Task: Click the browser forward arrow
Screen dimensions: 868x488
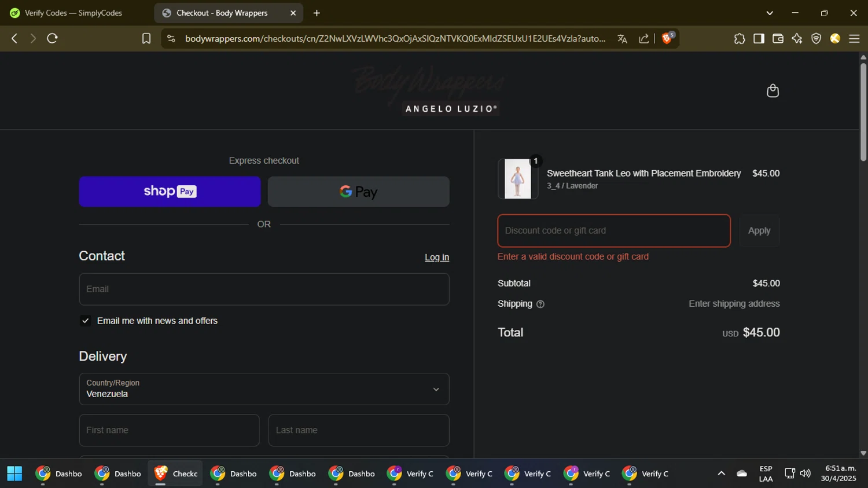Action: (33, 39)
